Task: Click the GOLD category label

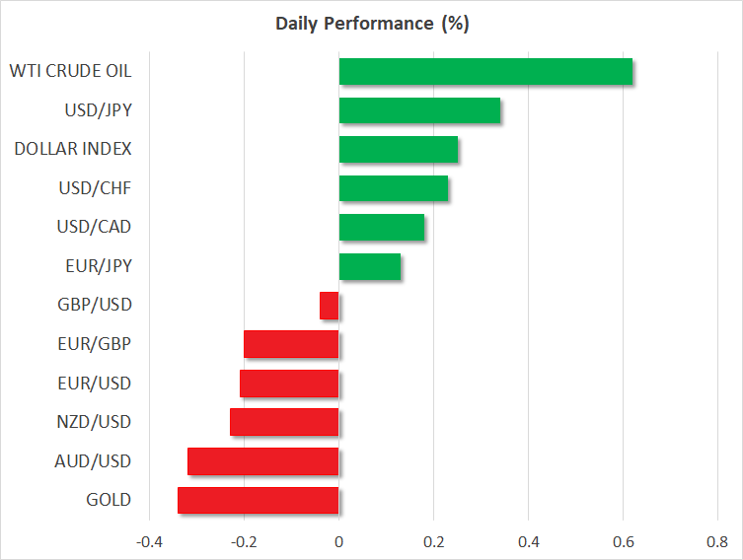Action: click(x=109, y=500)
